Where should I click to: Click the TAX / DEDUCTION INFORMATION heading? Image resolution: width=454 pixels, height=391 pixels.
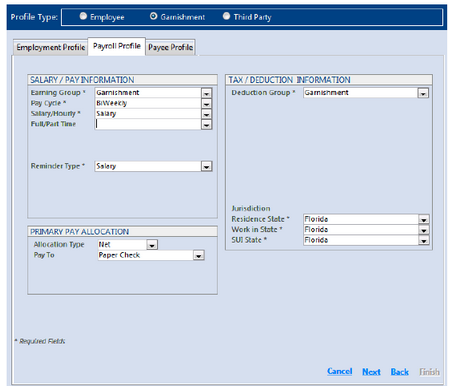point(289,80)
